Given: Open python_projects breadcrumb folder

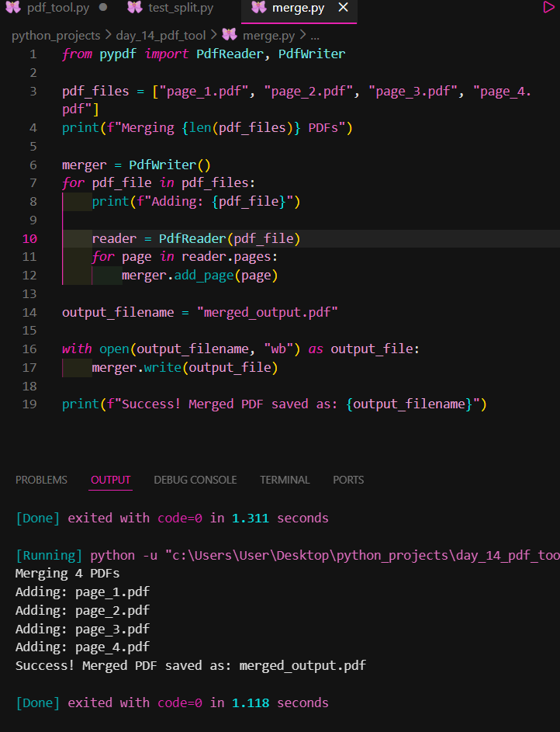Looking at the screenshot, I should pos(56,36).
